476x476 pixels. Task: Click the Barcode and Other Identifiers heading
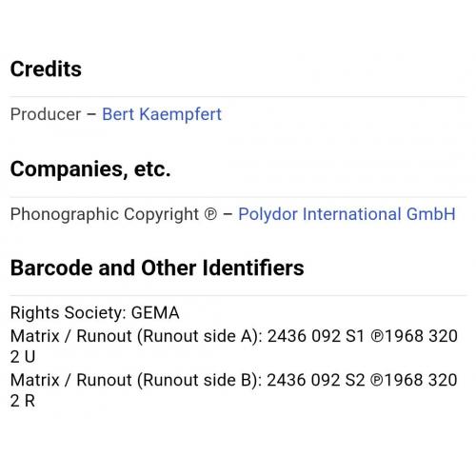click(x=157, y=268)
